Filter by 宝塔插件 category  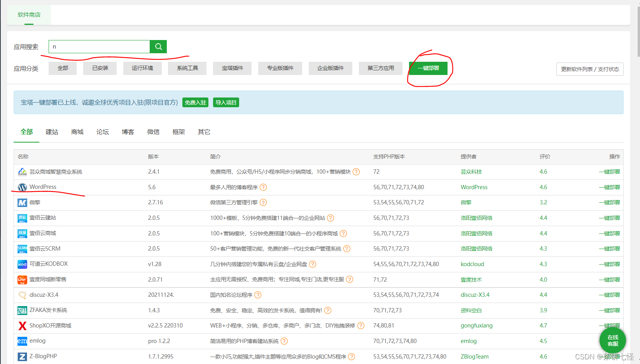233,68
